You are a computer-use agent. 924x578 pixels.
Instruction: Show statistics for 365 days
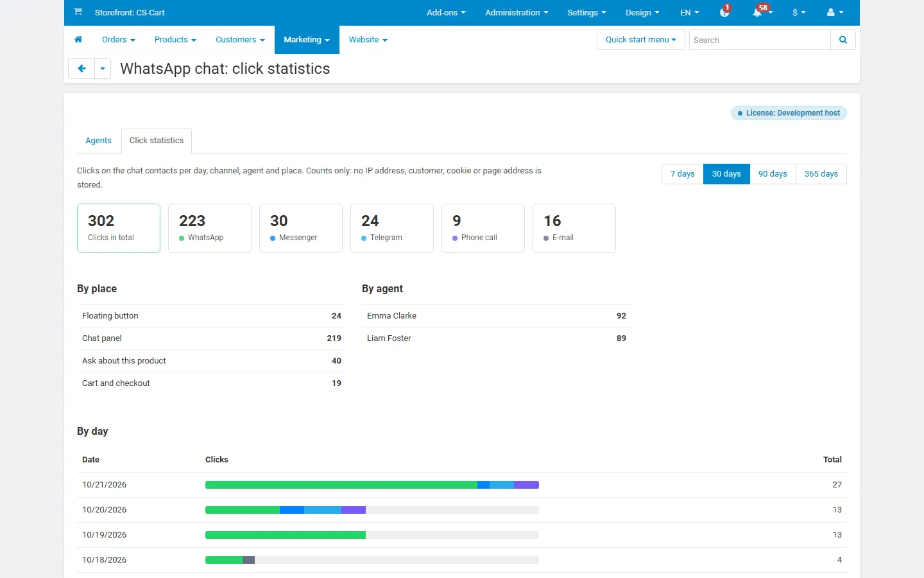pyautogui.click(x=821, y=174)
